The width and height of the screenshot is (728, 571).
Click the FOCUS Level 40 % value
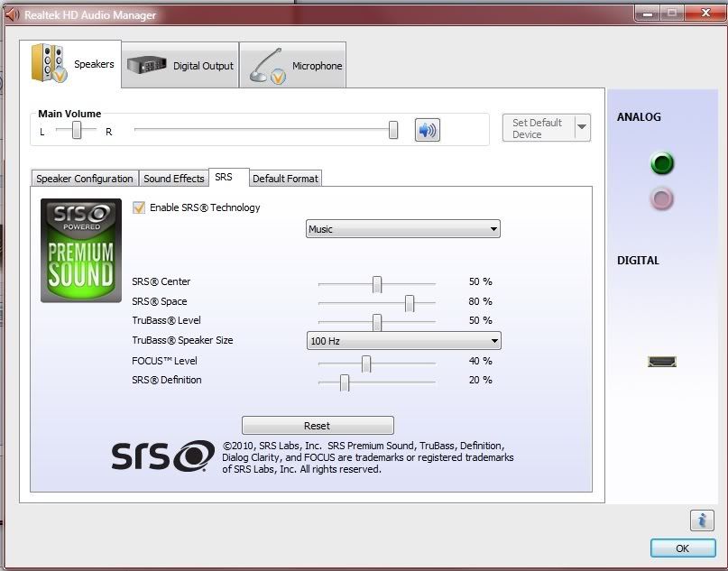(480, 361)
